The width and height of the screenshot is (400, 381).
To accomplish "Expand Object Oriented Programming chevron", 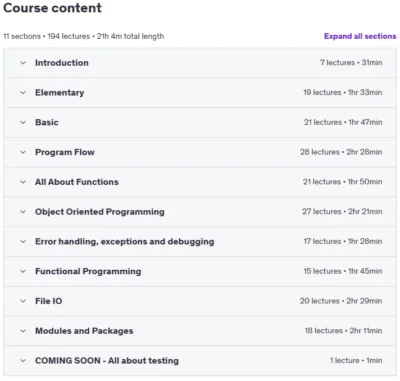I will click(23, 212).
